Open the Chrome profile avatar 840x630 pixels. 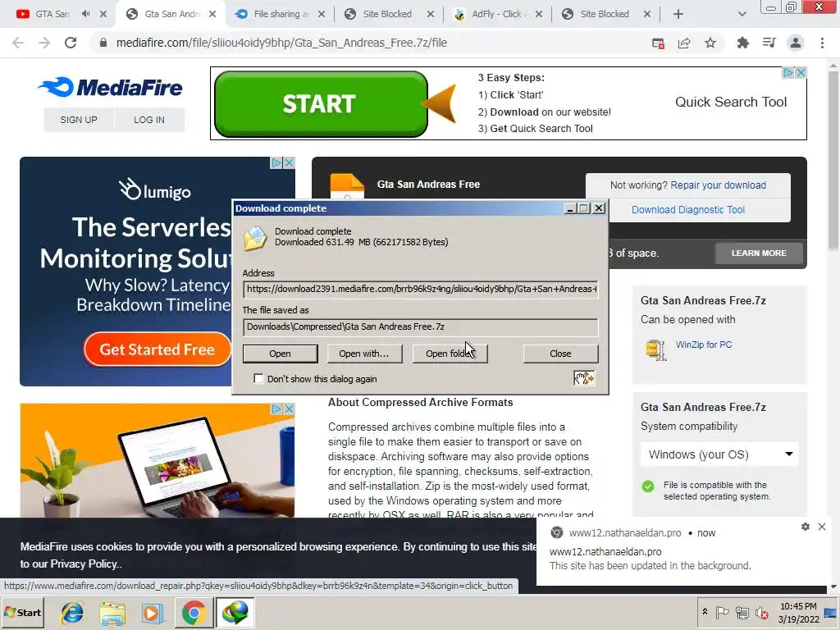click(796, 43)
